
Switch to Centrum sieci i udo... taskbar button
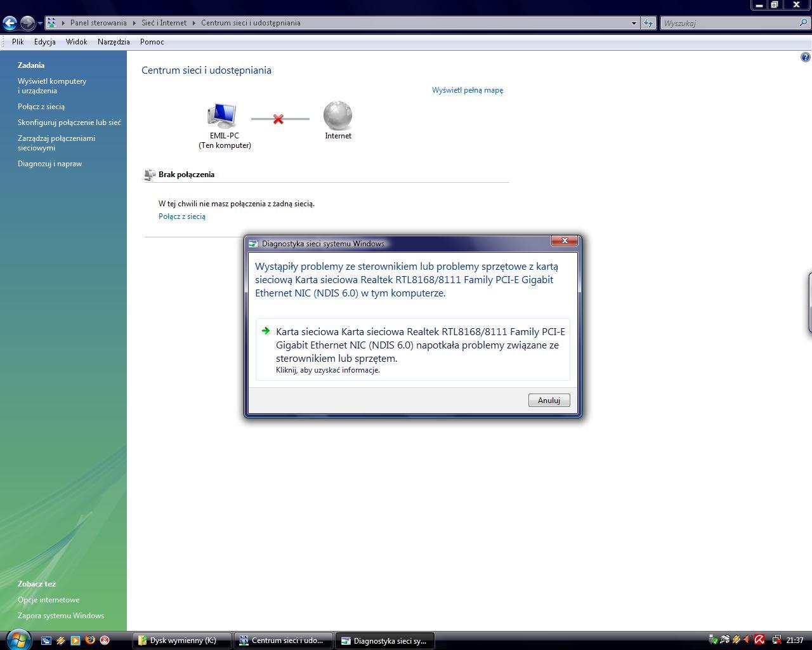click(x=284, y=640)
